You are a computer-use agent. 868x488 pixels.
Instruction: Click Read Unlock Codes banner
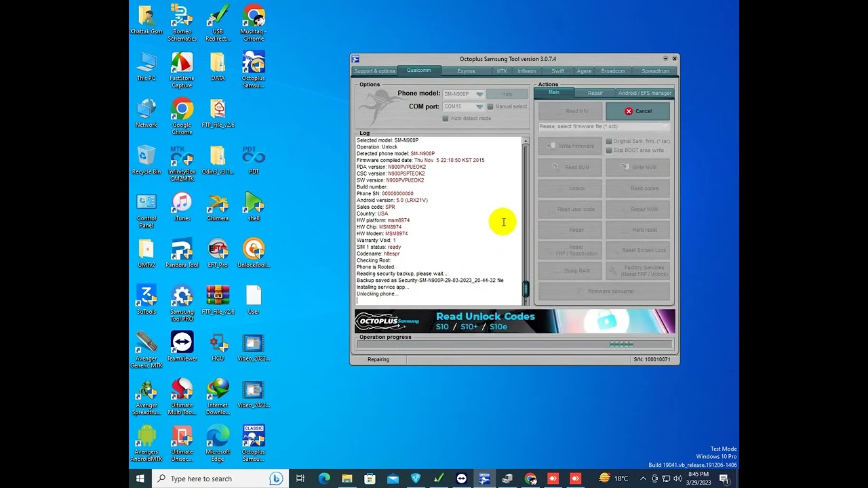tap(515, 321)
